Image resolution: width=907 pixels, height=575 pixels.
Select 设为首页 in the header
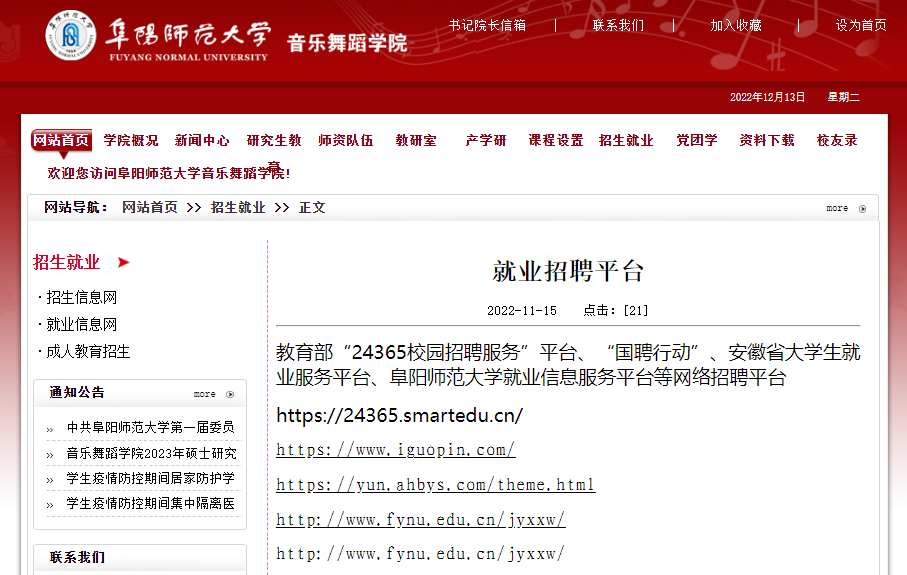click(x=861, y=25)
